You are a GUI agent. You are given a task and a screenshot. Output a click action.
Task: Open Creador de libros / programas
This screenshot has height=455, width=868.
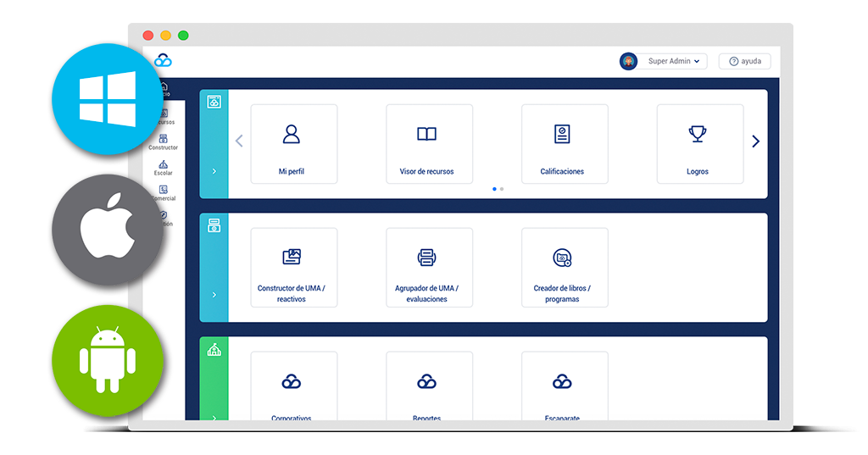(564, 267)
